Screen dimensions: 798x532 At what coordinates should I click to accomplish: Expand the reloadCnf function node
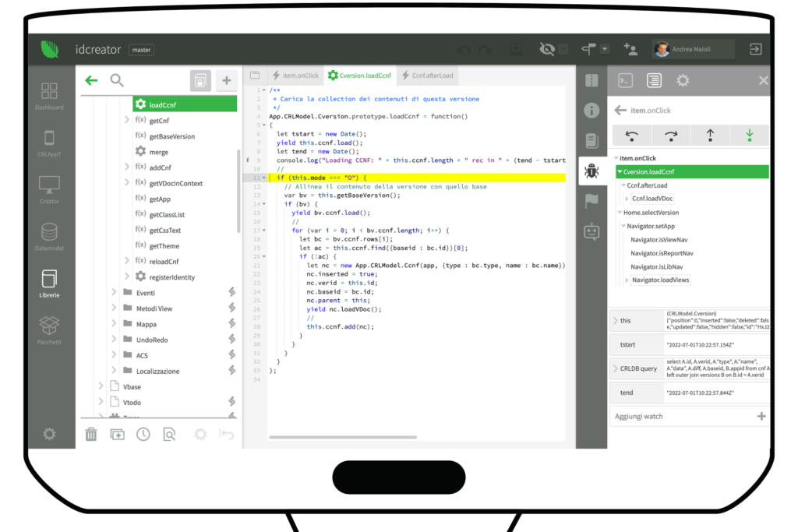[127, 261]
